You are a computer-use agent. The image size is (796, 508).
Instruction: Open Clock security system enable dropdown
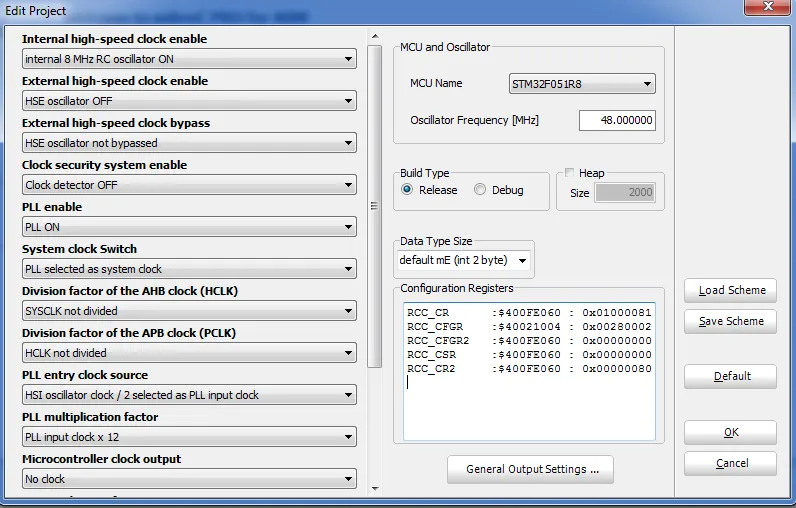[x=189, y=185]
